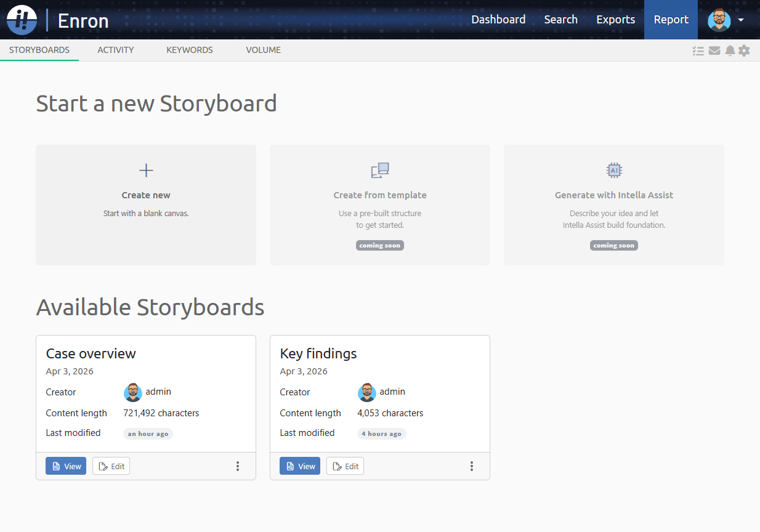
Task: Switch to the ACTIVITY tab
Action: (115, 50)
